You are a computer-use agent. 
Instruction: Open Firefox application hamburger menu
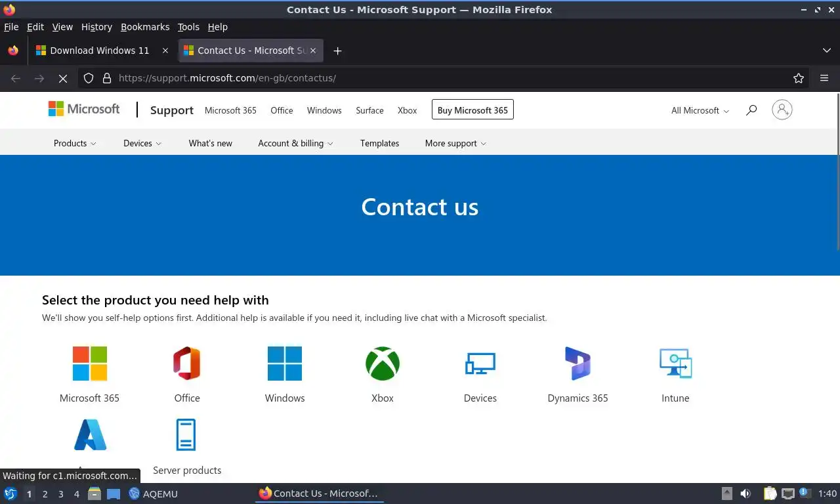(824, 78)
